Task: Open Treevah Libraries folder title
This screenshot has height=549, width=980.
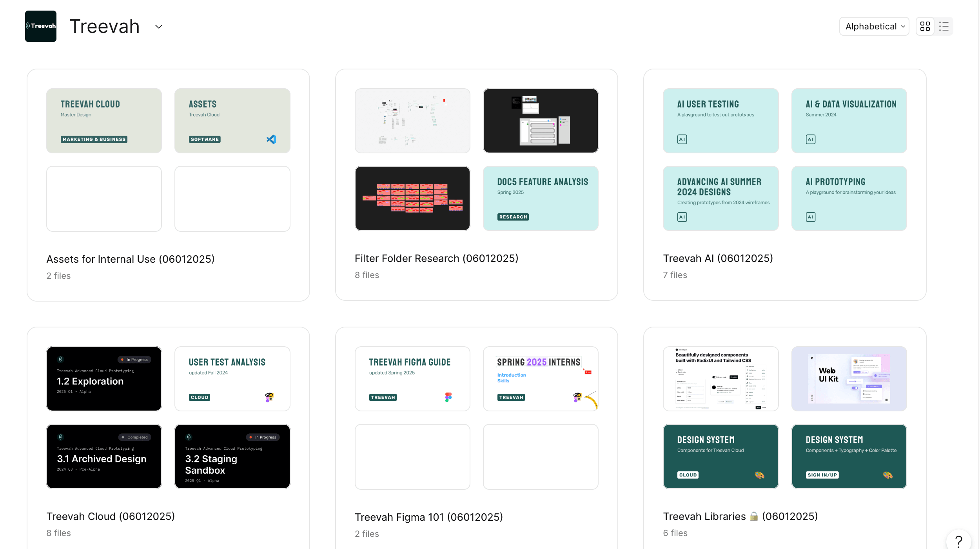Action: [740, 516]
